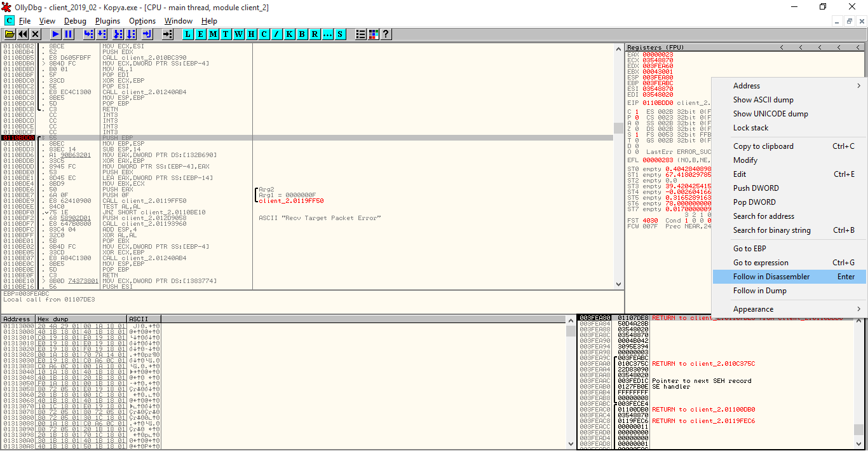This screenshot has height=451, width=868.
Task: Choose Search for binary string
Action: pyautogui.click(x=789, y=230)
